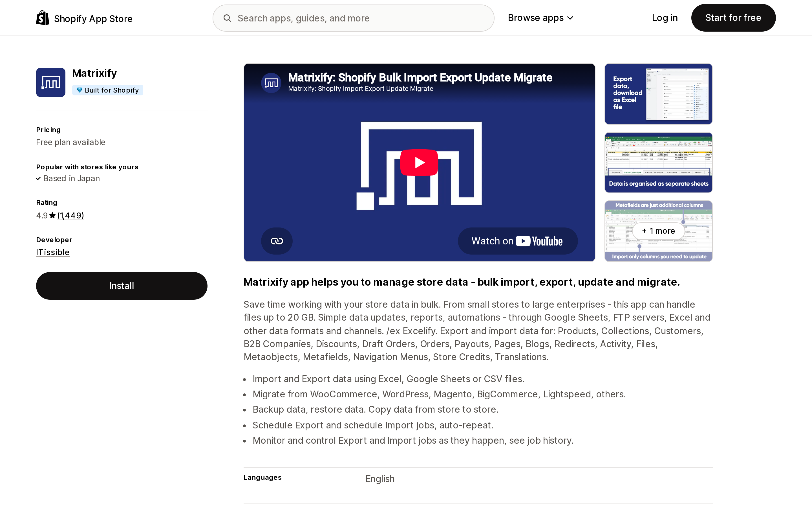Click the Free plan available text
The width and height of the screenshot is (812, 508).
[x=71, y=143]
